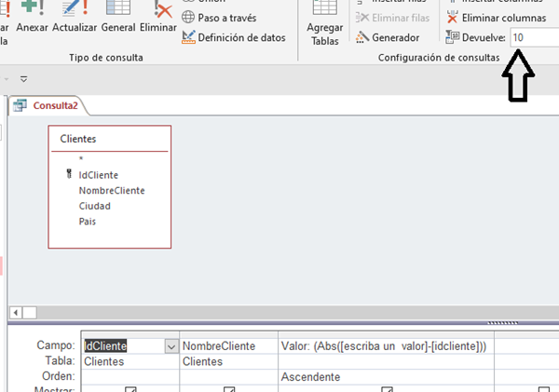This screenshot has width=559, height=392.
Task: Click the Ascendente sort order cell
Action: coord(310,377)
